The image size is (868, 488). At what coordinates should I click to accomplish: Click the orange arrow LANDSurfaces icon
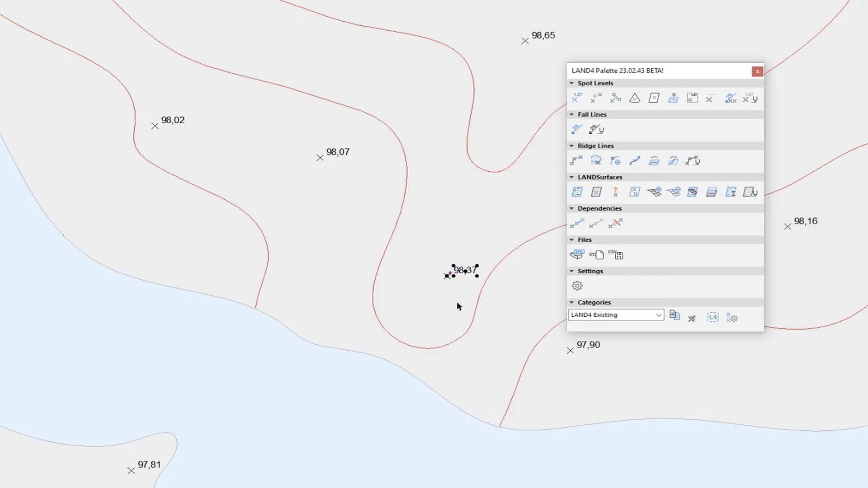coord(615,192)
